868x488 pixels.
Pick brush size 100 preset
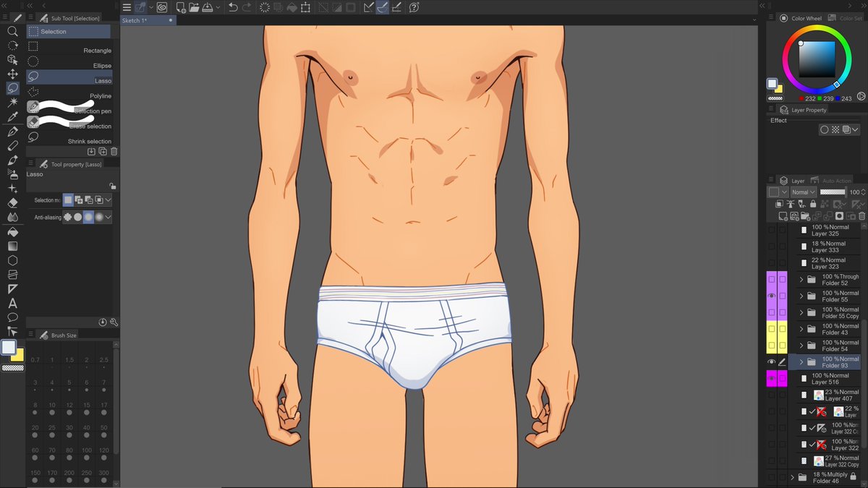click(x=87, y=453)
